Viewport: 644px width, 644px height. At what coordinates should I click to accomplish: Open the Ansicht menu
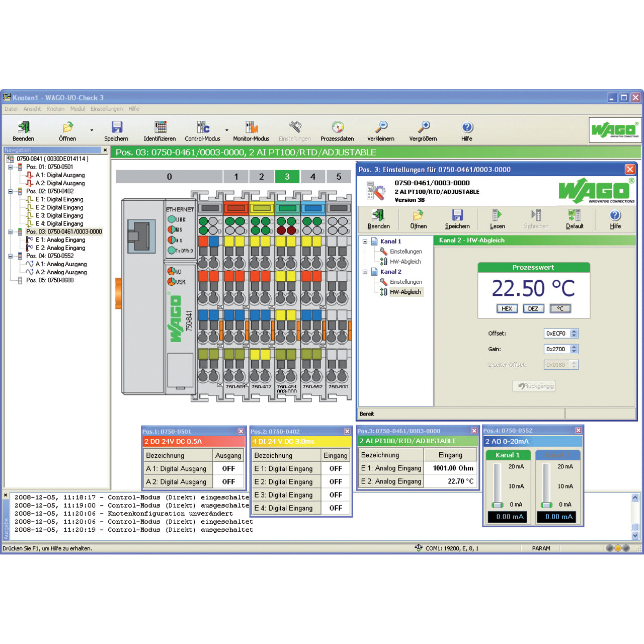pyautogui.click(x=32, y=109)
